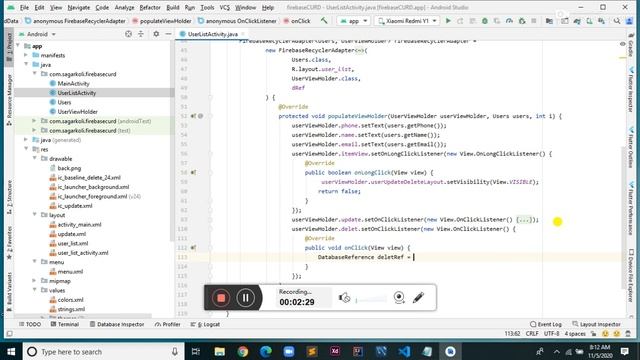This screenshot has width=640, height=360.
Task: Open Microsoft Edge from the taskbar
Action: 266,351
